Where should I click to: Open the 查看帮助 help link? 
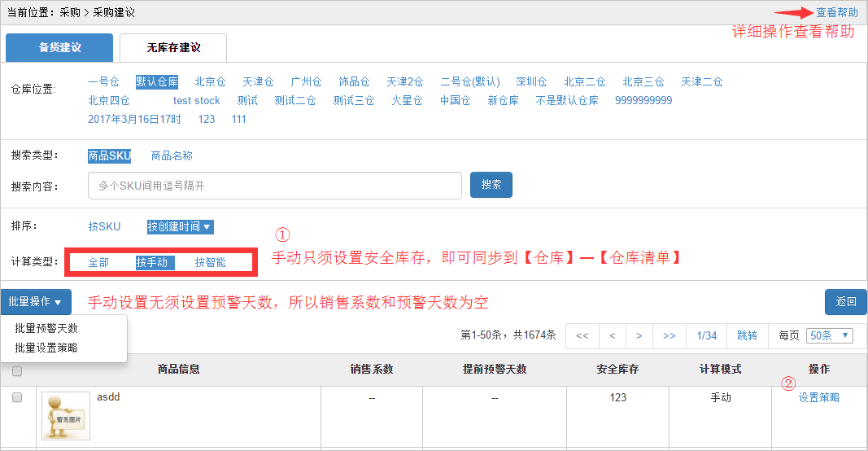click(836, 13)
